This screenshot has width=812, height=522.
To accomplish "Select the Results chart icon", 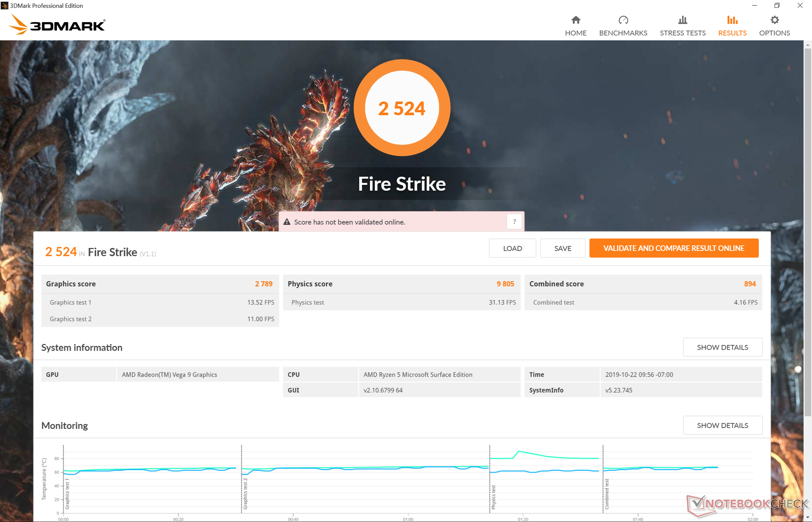I will pyautogui.click(x=732, y=20).
